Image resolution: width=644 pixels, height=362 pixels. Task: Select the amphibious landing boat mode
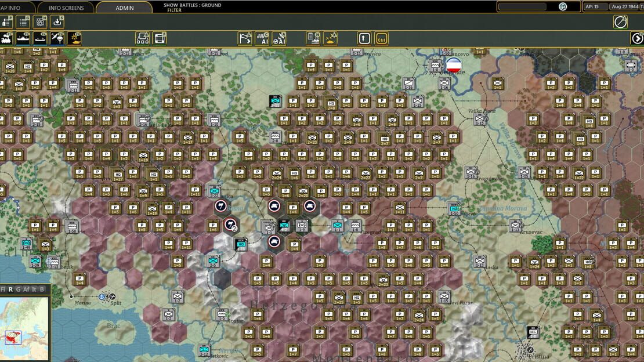click(40, 39)
